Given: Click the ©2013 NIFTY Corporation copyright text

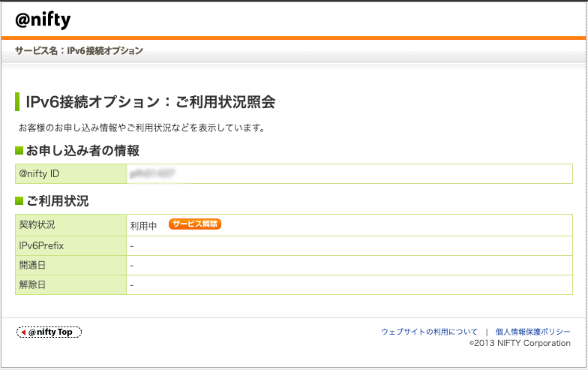Looking at the screenshot, I should [520, 343].
